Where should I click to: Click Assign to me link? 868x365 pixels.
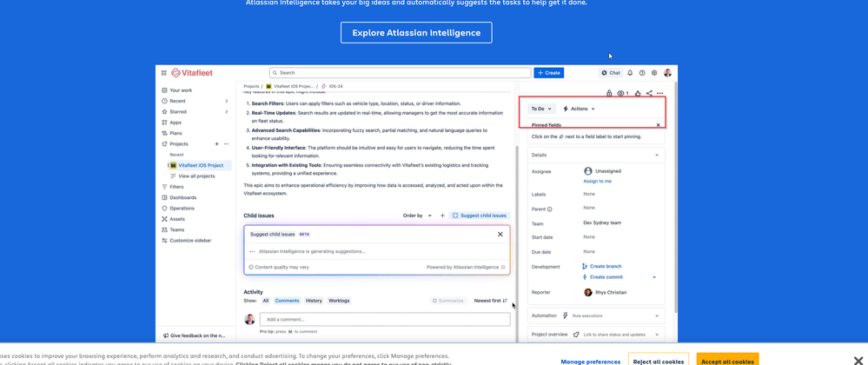597,181
